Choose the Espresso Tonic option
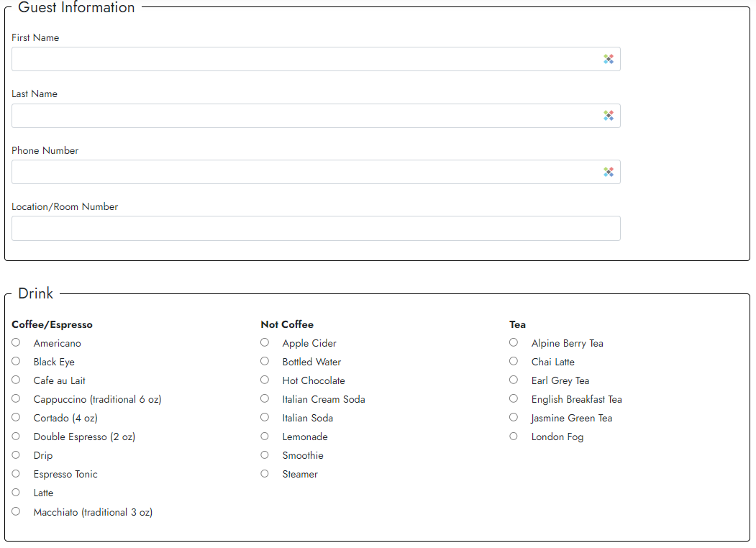 (x=16, y=473)
